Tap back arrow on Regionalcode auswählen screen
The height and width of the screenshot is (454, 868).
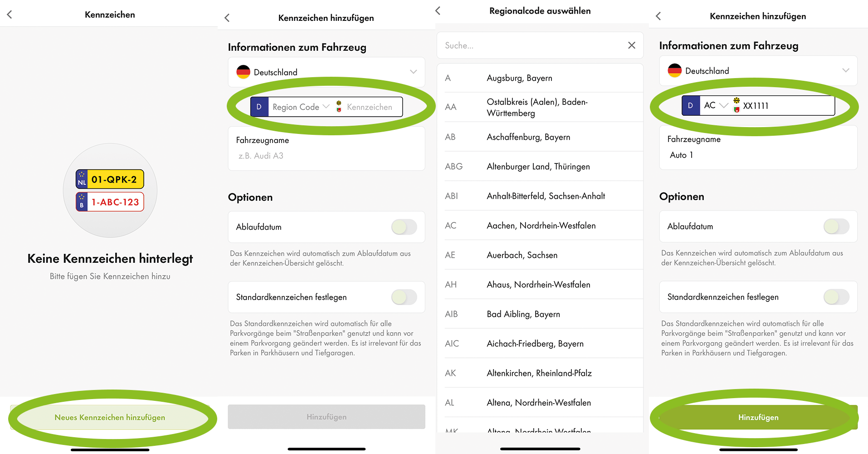[438, 11]
